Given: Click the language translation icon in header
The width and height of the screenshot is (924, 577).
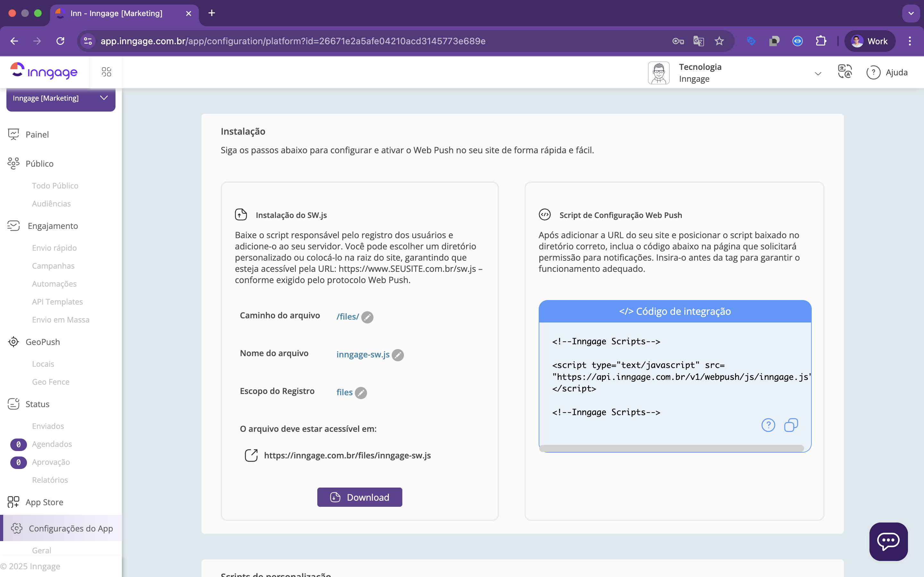Looking at the screenshot, I should pos(844,72).
